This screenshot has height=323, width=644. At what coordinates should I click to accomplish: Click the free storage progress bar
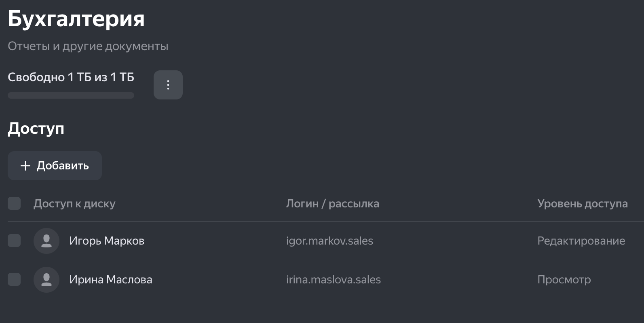[x=71, y=95]
